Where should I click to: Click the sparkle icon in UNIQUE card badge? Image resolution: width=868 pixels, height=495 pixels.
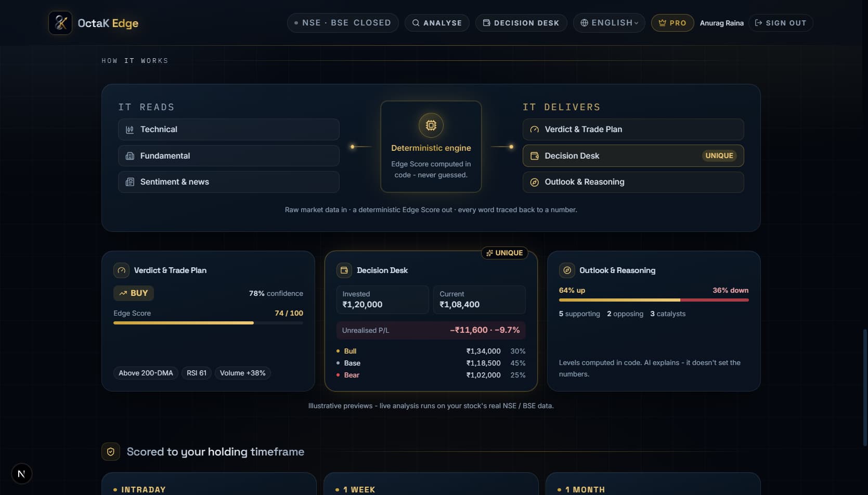(x=489, y=253)
